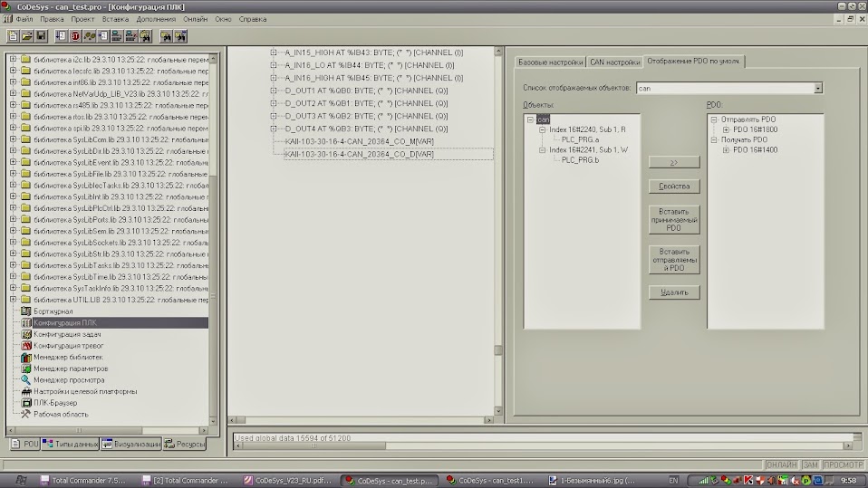Click the red Stop toolbar icon
The width and height of the screenshot is (868, 488).
[74, 36]
